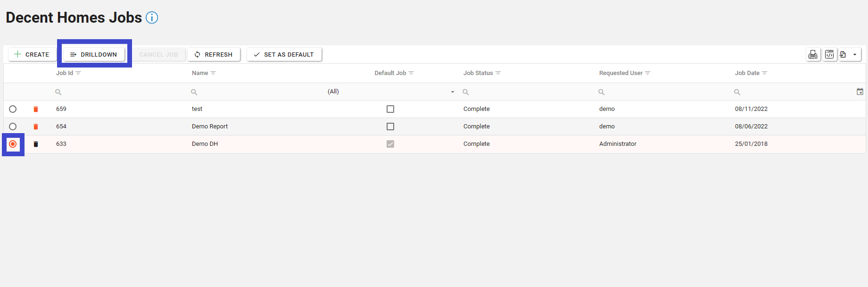This screenshot has width=868, height=287.
Task: Click the trash icon for job 654
Action: pos(36,127)
